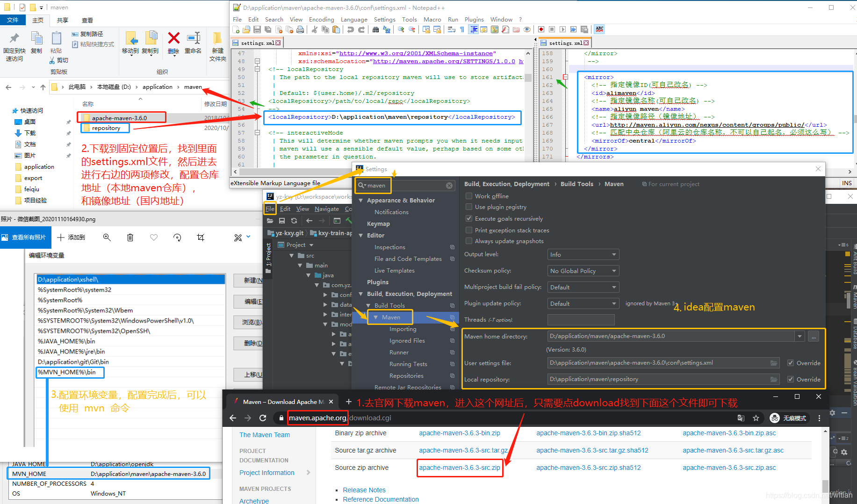Toggle Override for Local repository
Screen dimensions: 857x504
pos(791,379)
